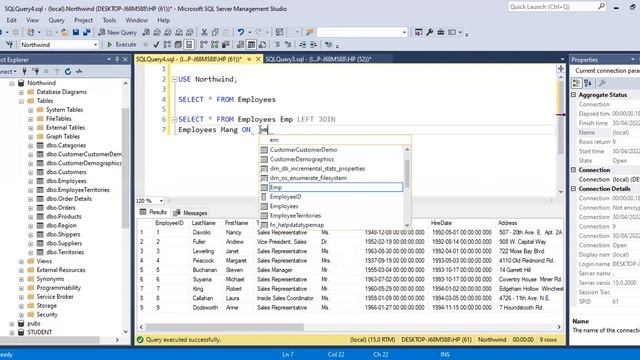Click the Undo arrow icon
Screen dimensions: 640x360
click(241, 32)
